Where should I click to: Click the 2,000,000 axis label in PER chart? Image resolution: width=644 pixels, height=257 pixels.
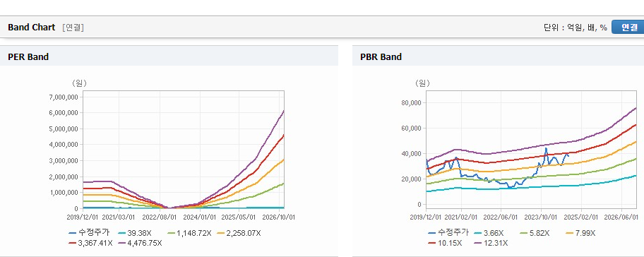pyautogui.click(x=64, y=177)
